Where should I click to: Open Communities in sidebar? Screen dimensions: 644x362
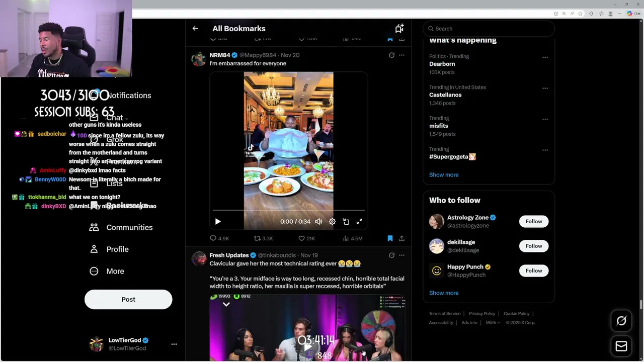click(129, 227)
